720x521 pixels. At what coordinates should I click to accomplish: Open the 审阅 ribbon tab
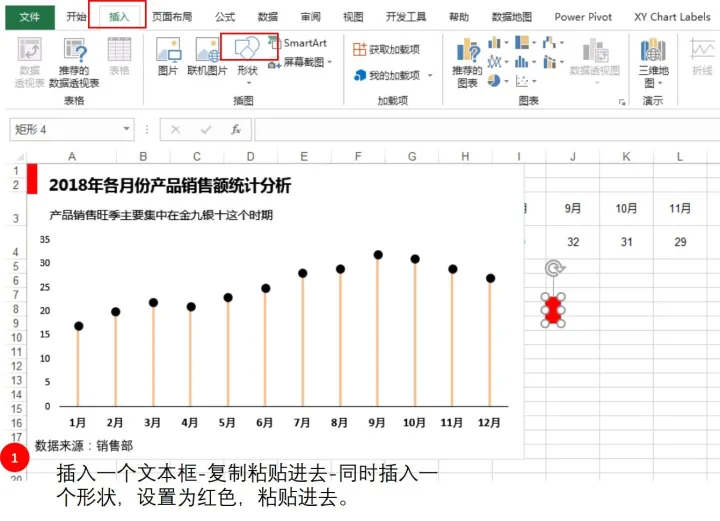[310, 17]
